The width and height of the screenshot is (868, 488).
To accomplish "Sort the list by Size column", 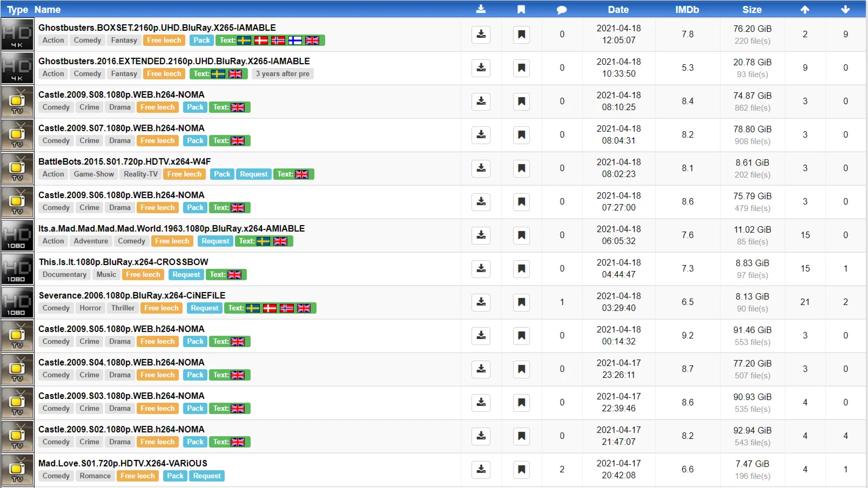I will coord(752,9).
